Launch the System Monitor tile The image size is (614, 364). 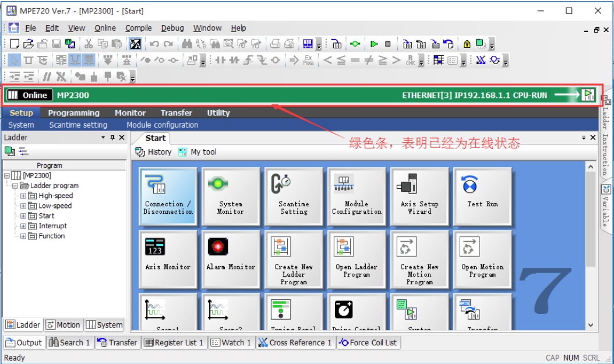pos(231,196)
